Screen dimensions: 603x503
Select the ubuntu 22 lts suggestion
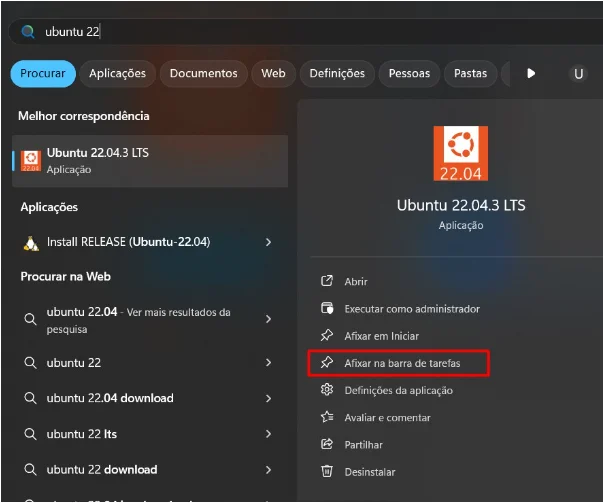coord(150,434)
